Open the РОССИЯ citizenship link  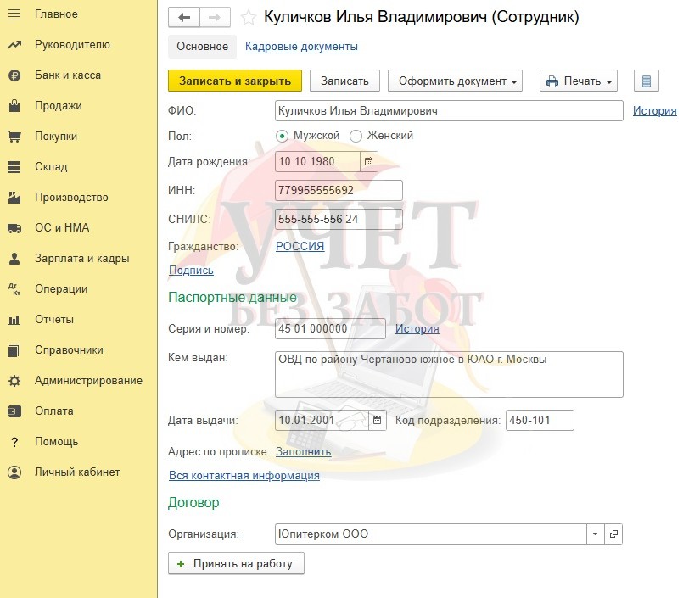click(x=300, y=247)
